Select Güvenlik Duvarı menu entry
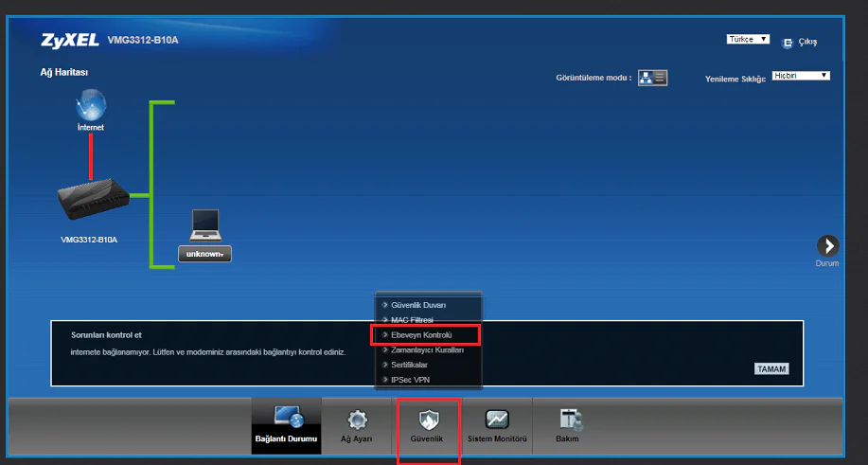868x465 pixels. 418,305
